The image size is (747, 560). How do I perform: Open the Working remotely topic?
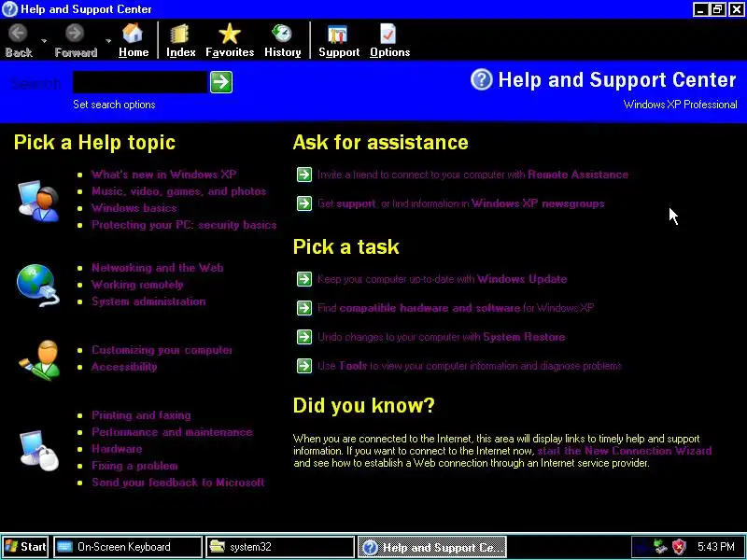[x=137, y=285]
